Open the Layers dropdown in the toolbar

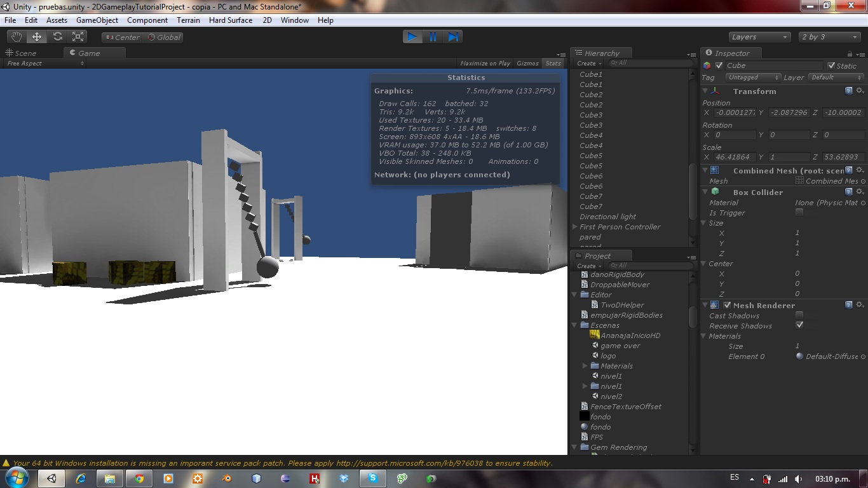[x=759, y=36]
